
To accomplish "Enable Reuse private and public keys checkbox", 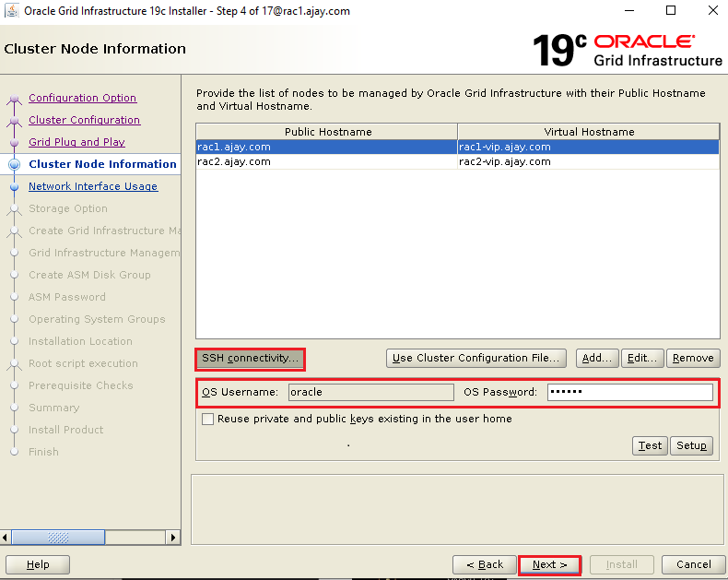I will coord(208,420).
